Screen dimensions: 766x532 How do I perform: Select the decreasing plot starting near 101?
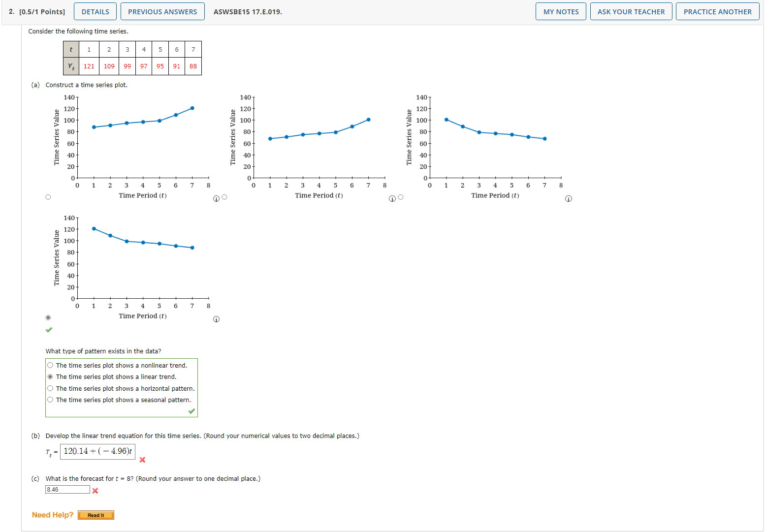(401, 197)
